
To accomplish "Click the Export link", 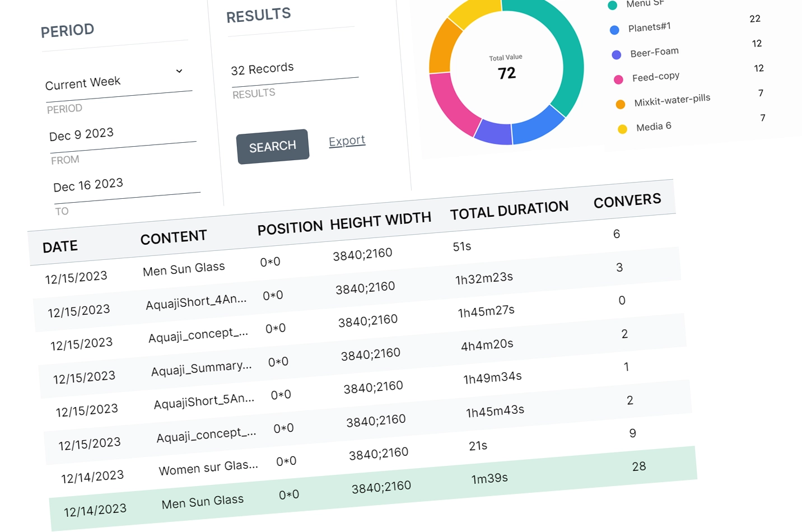I will point(347,141).
